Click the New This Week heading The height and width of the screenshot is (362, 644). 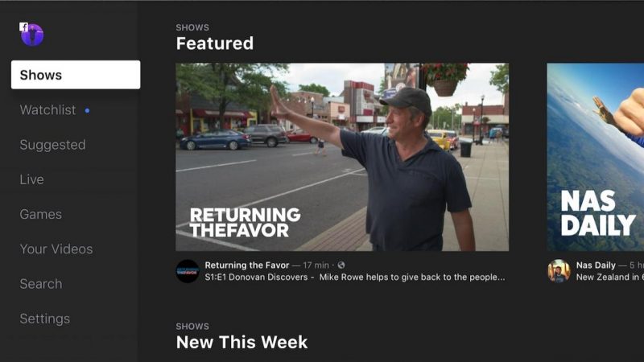point(242,342)
